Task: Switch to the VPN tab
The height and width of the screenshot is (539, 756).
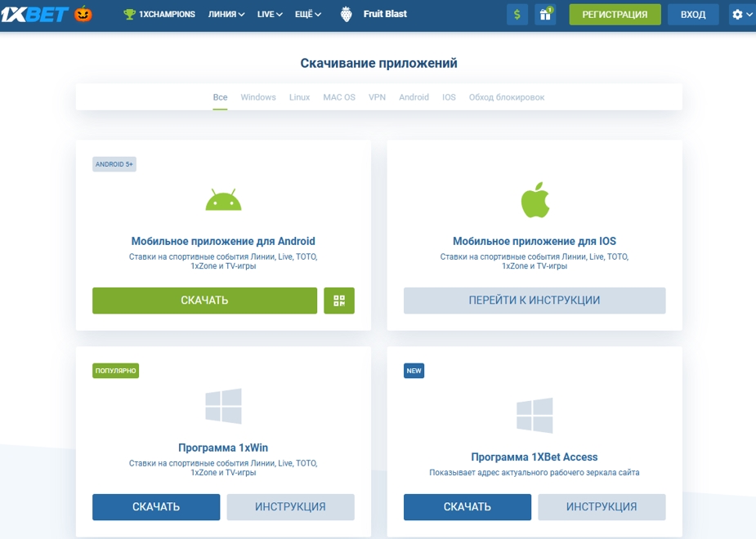Action: tap(377, 97)
